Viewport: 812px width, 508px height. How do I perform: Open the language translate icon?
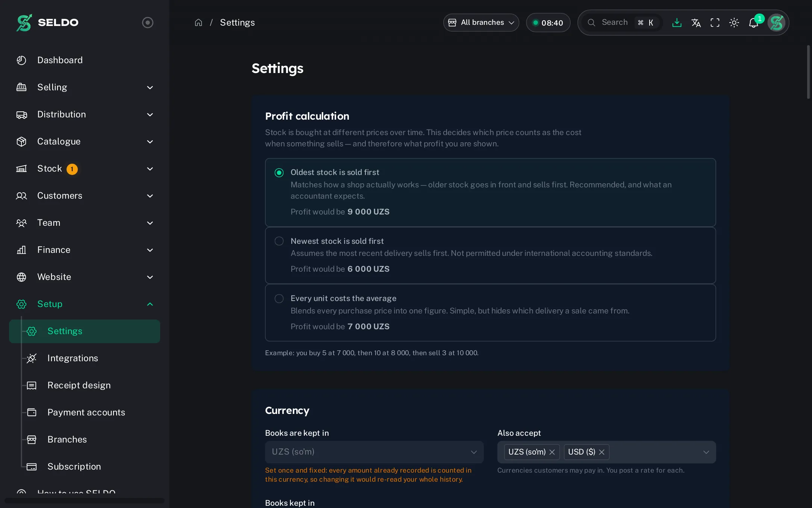696,23
